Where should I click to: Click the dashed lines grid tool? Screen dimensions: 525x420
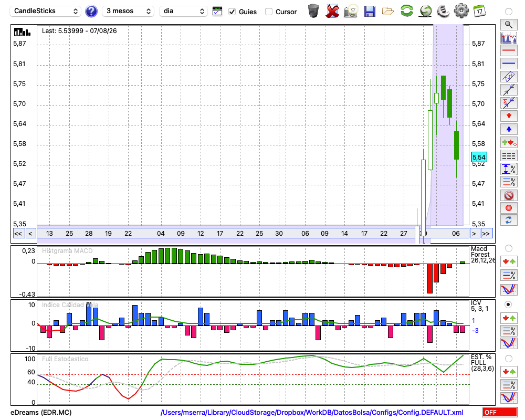coord(509,156)
